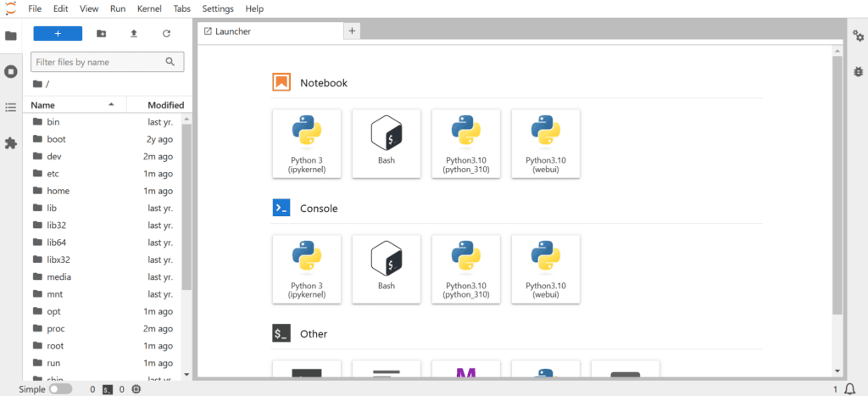
Task: Click launcher scrollbar down arrow
Action: click(x=837, y=371)
